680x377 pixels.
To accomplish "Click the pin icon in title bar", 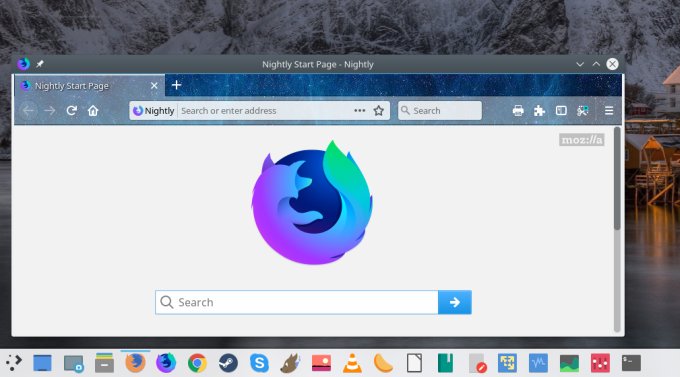I will click(x=40, y=64).
